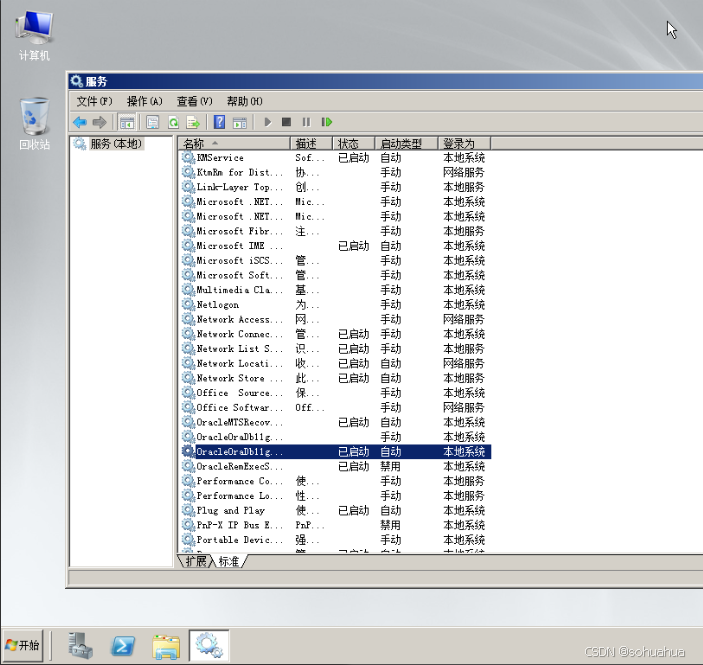The width and height of the screenshot is (703, 665).
Task: Sort by the 启动类型 column header
Action: pyautogui.click(x=406, y=143)
